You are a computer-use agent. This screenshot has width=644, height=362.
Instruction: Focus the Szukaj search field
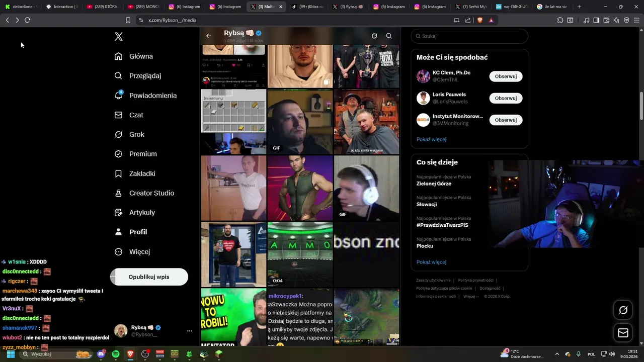click(469, 36)
